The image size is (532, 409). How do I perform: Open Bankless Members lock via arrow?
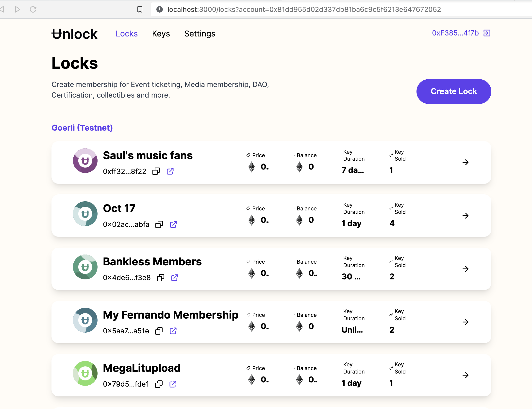465,269
